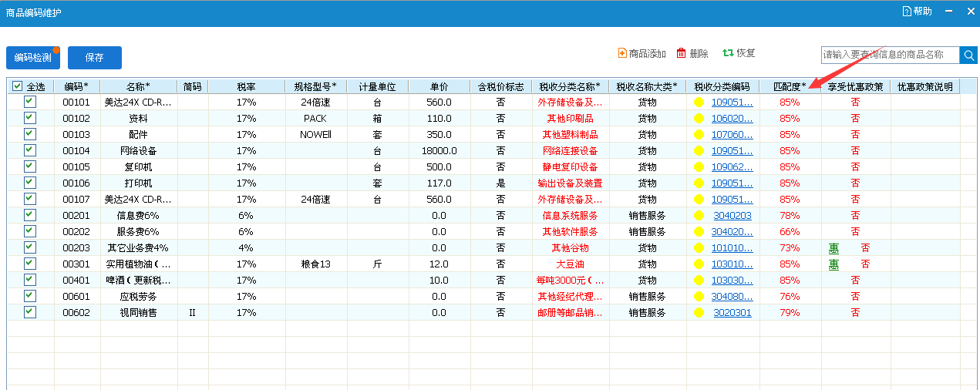The width and height of the screenshot is (980, 390).
Task: Open tax code link 109062…
Action: tap(732, 167)
